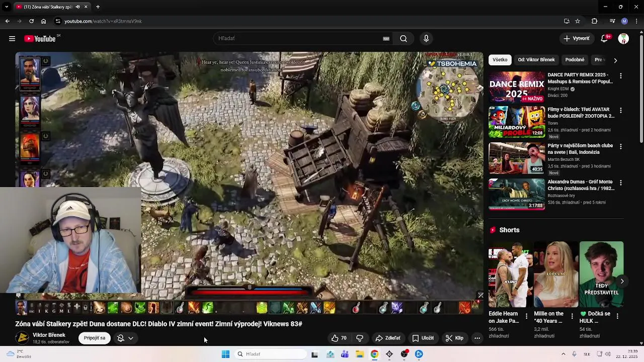Open the YouTube account avatar menu

(623, 39)
